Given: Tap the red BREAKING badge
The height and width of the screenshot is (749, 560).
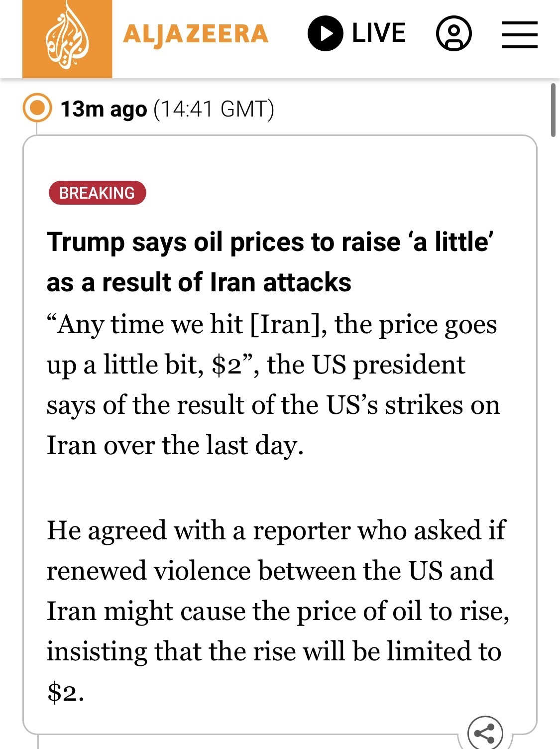Looking at the screenshot, I should point(98,193).
